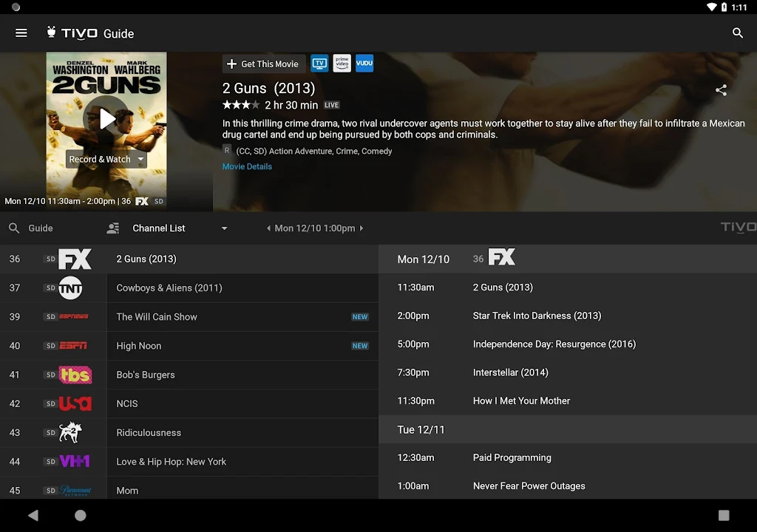Click the Get This Movie button
This screenshot has width=757, height=532.
click(x=263, y=64)
